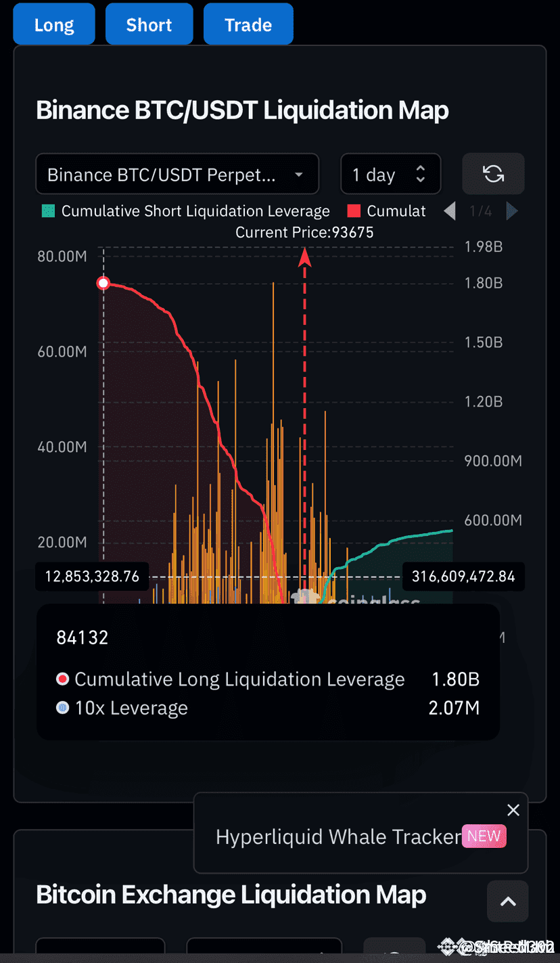Screen dimensions: 560x963
Task: Click the 20.00M left axis label
Action: click(x=62, y=542)
